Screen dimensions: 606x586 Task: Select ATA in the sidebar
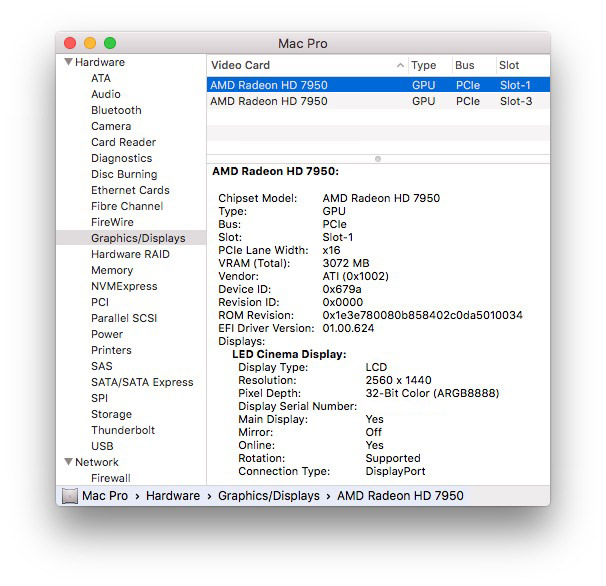click(101, 78)
